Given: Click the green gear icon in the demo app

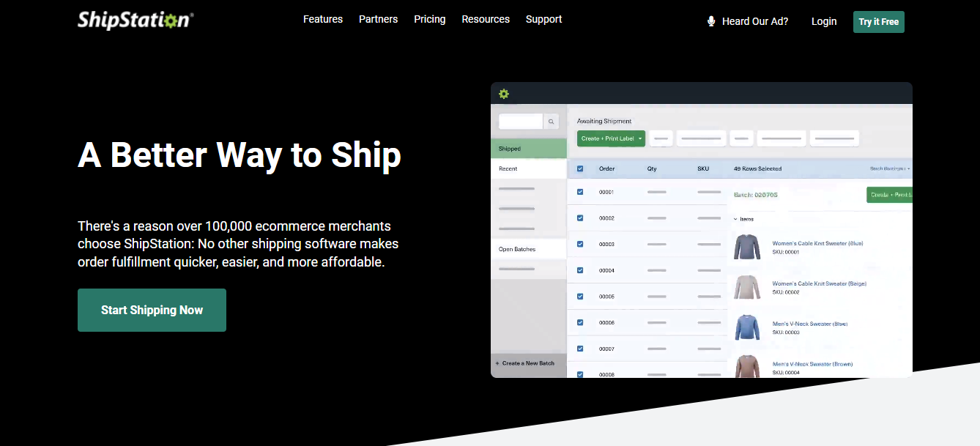Looking at the screenshot, I should (x=504, y=94).
